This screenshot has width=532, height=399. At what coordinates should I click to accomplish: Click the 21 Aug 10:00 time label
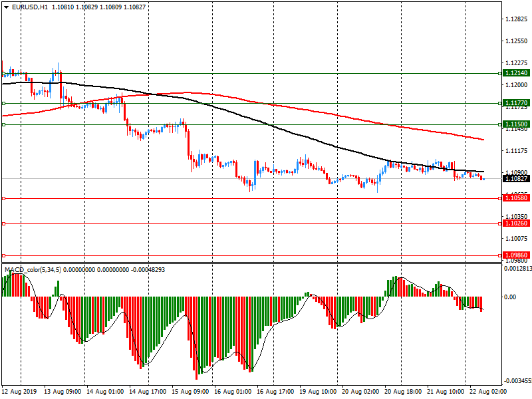coord(446,392)
